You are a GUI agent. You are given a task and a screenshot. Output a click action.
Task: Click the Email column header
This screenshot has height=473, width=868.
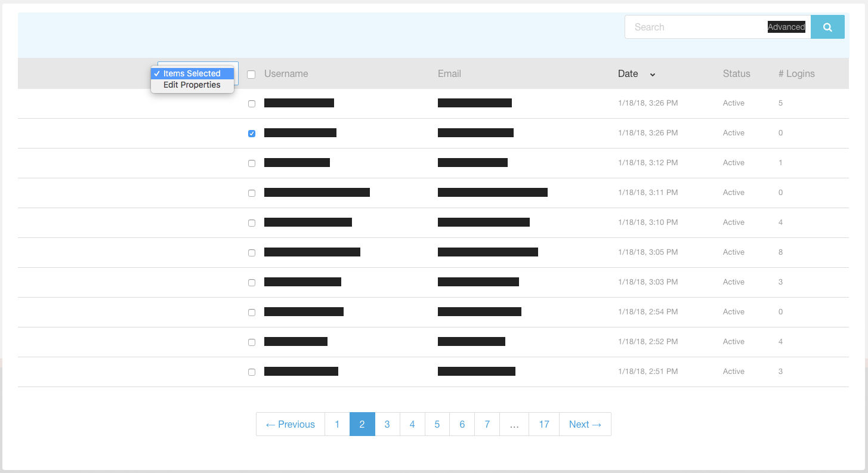point(449,73)
